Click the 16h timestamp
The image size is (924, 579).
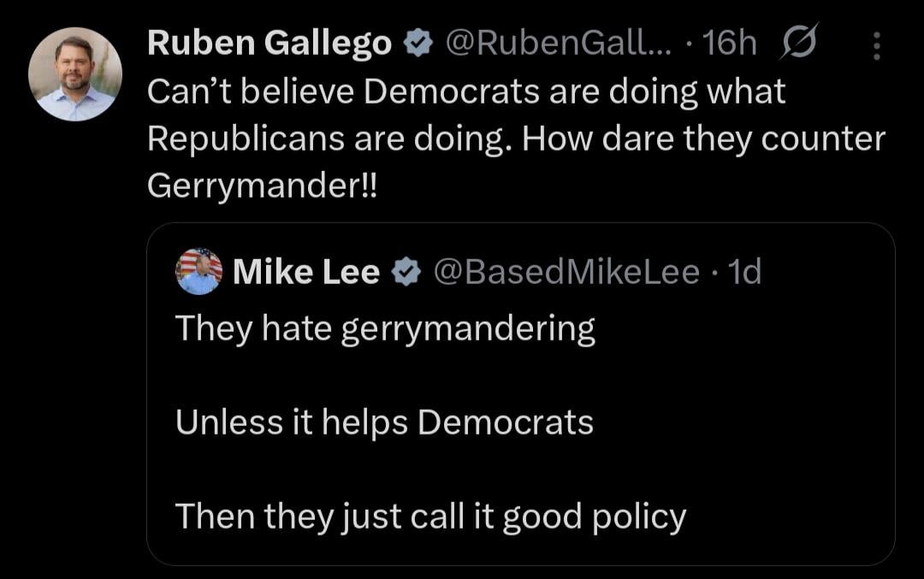coord(728,43)
